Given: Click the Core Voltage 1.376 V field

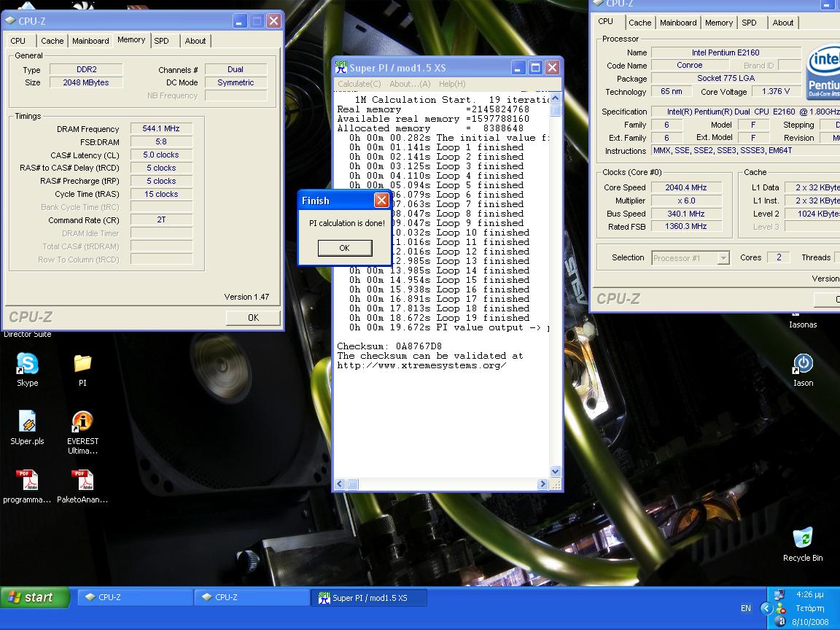Looking at the screenshot, I should 775,92.
